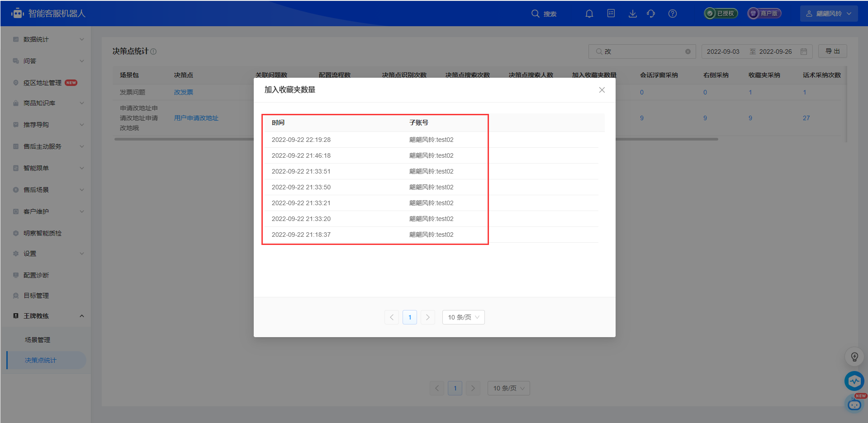Open main table 10 条/页 dropdown
Image resolution: width=868 pixels, height=423 pixels.
click(509, 388)
